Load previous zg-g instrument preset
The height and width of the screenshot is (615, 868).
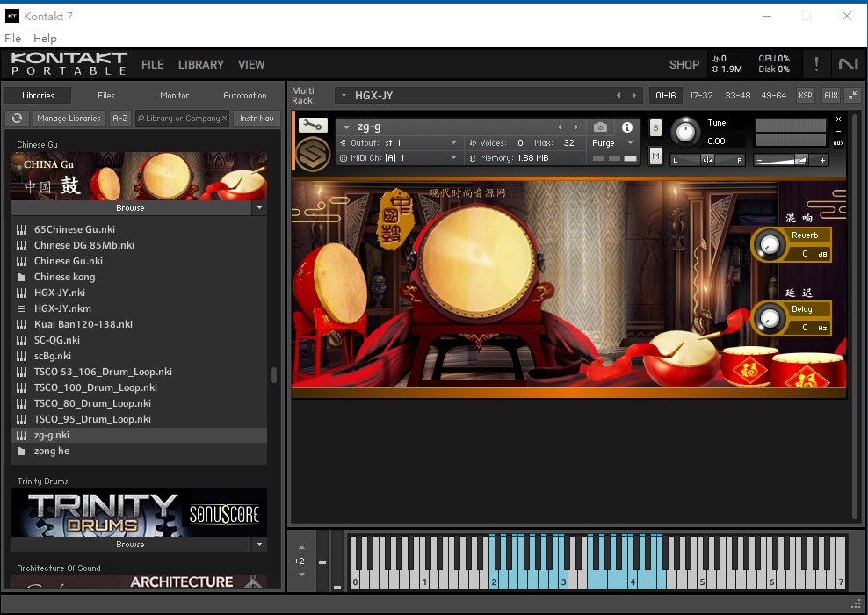click(x=560, y=127)
